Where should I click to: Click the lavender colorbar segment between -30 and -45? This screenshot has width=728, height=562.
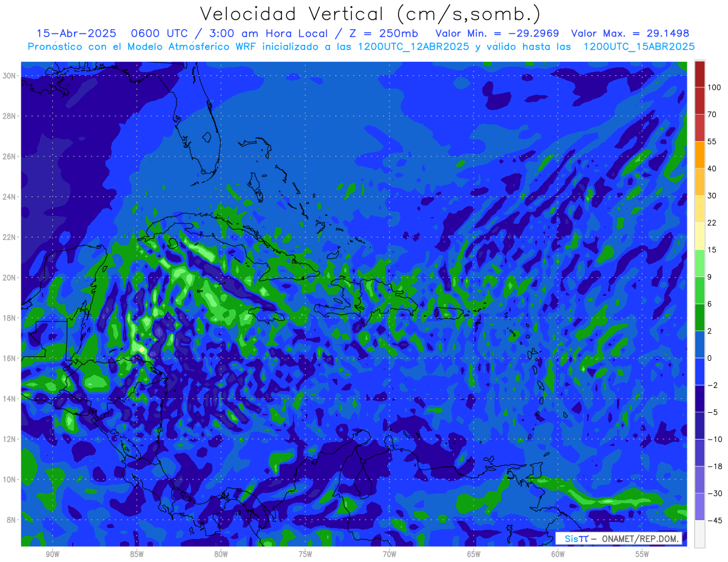coord(699,507)
